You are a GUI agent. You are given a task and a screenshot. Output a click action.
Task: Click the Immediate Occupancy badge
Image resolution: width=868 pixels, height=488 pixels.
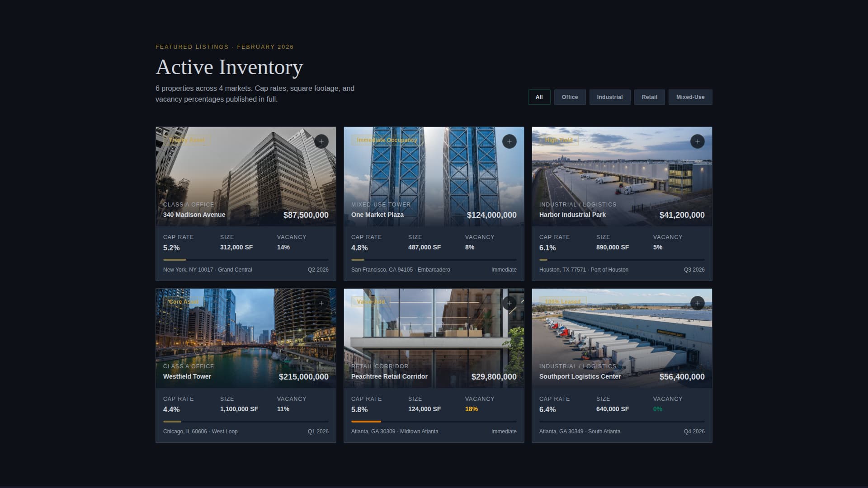coord(386,140)
